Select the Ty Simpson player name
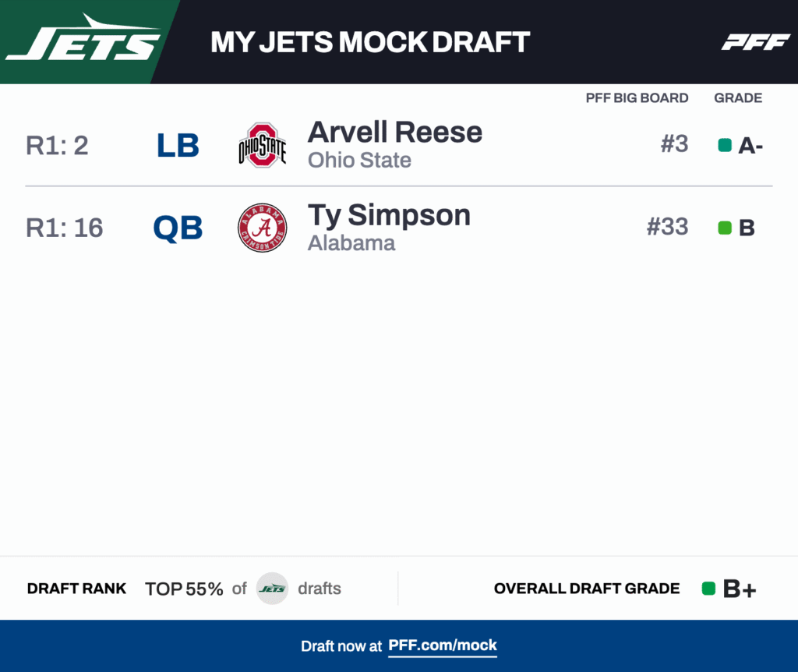Image resolution: width=798 pixels, height=672 pixels. 389,214
